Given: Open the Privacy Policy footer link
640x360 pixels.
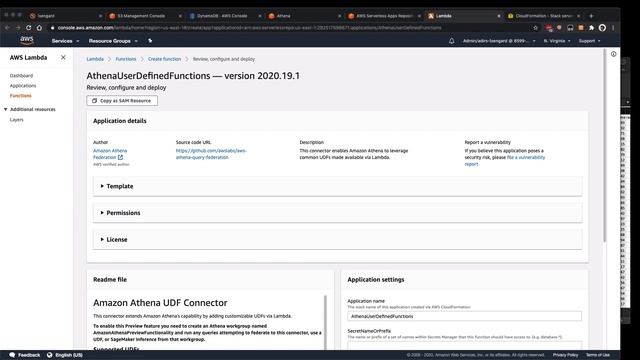Looking at the screenshot, I should point(565,355).
